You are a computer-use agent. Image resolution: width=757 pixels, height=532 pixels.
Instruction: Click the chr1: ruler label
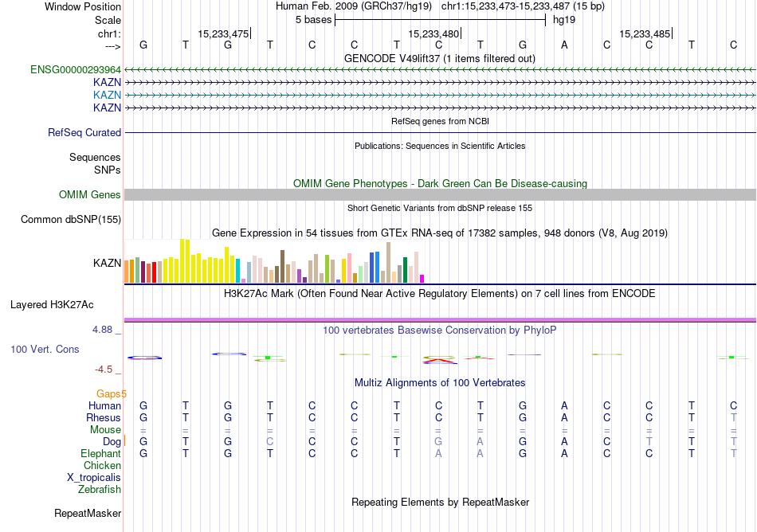pos(109,34)
